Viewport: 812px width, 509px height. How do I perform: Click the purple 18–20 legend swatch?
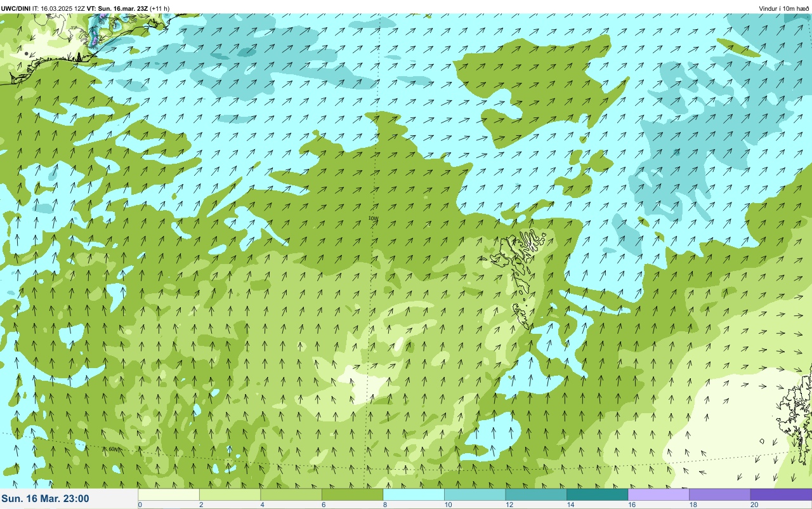(719, 494)
